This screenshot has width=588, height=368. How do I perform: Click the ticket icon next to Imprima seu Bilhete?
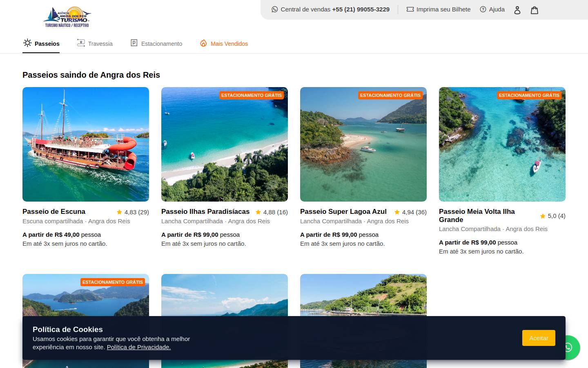410,9
